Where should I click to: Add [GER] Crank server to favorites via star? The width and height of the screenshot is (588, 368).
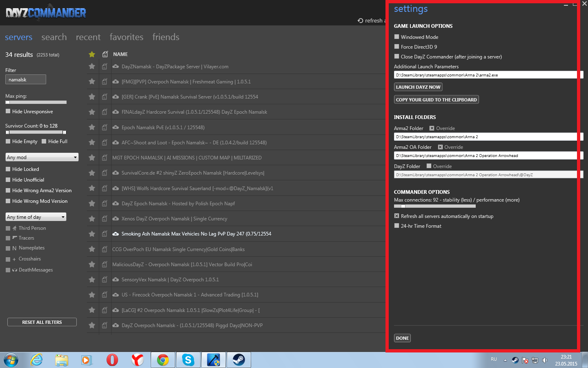92,96
